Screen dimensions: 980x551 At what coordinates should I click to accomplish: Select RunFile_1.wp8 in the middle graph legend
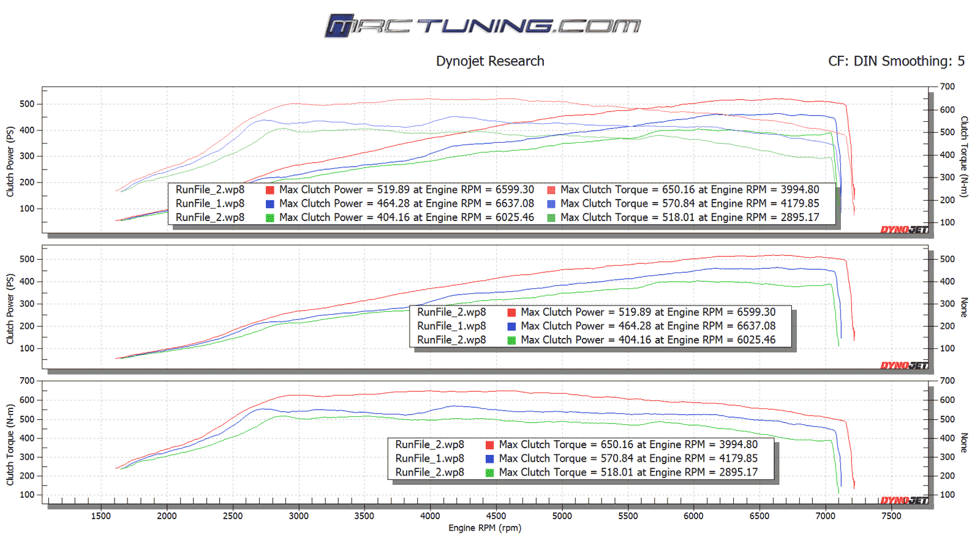click(451, 326)
